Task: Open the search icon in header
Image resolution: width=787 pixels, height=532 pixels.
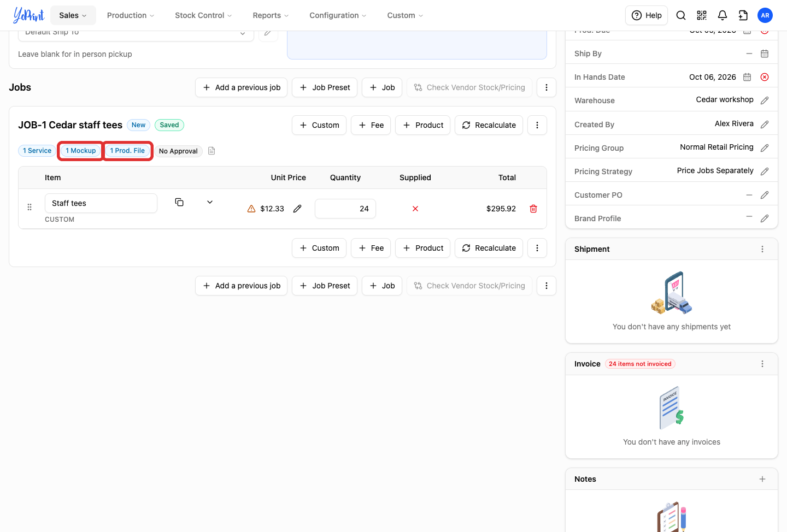Action: pos(681,15)
